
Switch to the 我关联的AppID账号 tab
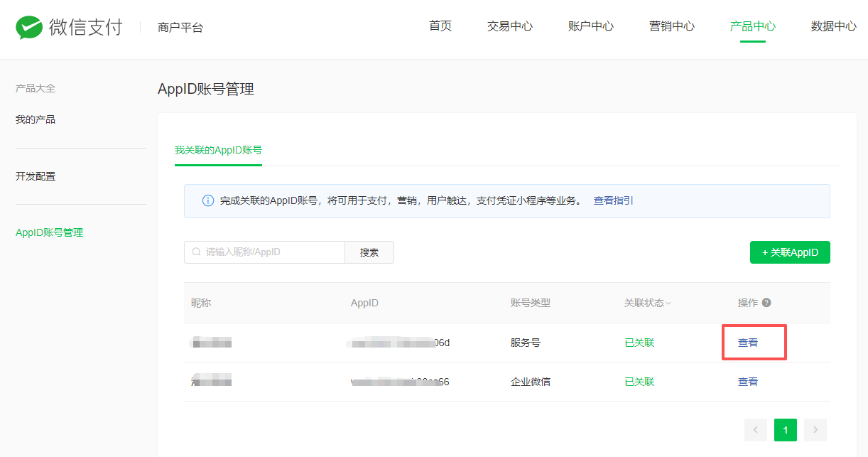pos(218,151)
